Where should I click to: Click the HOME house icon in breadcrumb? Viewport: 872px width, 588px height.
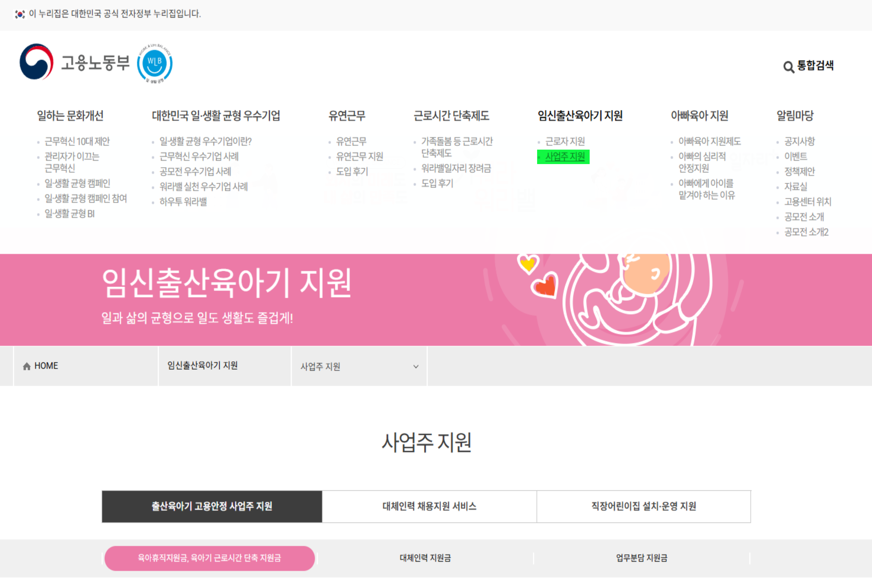[x=27, y=367]
